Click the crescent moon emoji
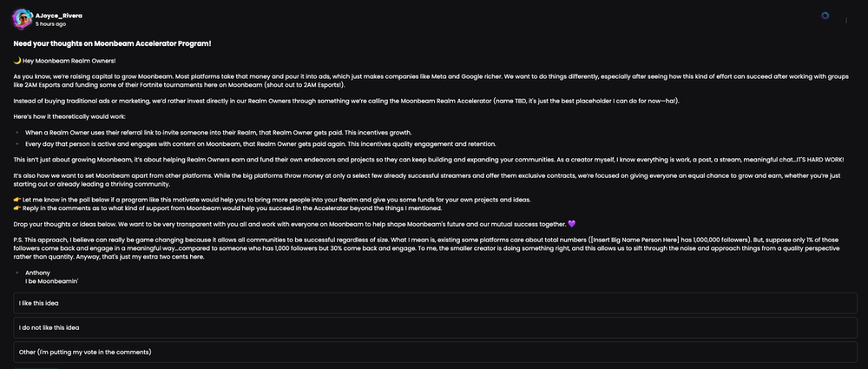Viewport: 868px width, 369px height. [x=17, y=59]
